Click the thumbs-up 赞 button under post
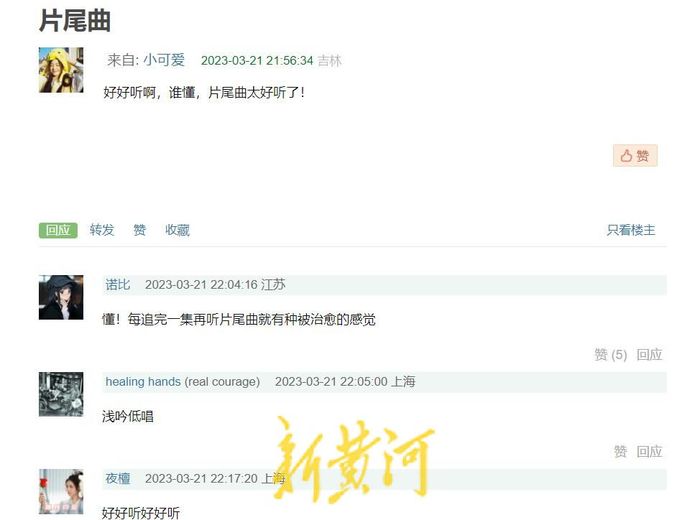 (x=635, y=155)
